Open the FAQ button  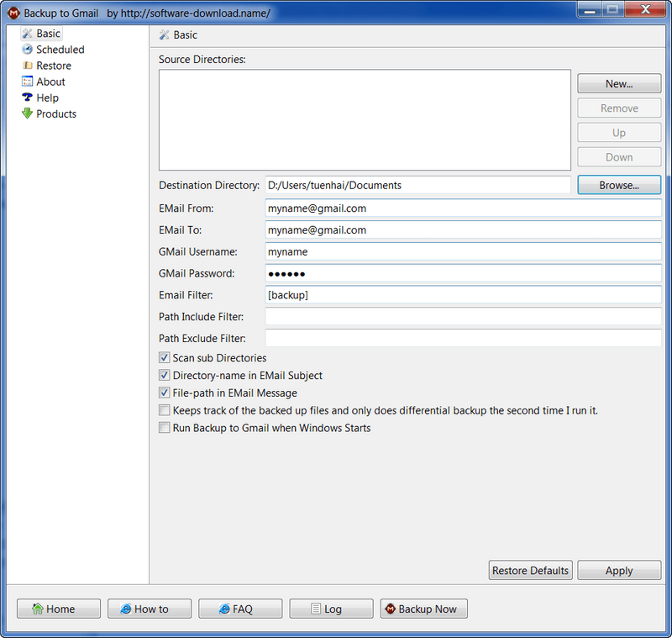tap(240, 609)
